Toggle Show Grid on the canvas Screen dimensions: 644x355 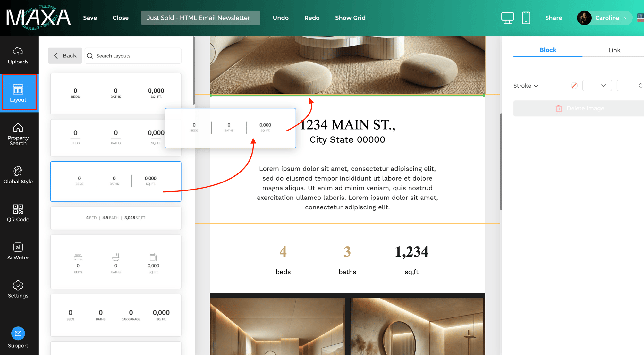[350, 18]
